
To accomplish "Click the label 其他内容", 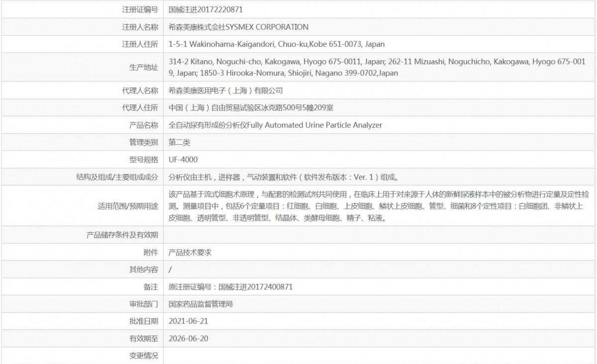I will coord(143,270).
